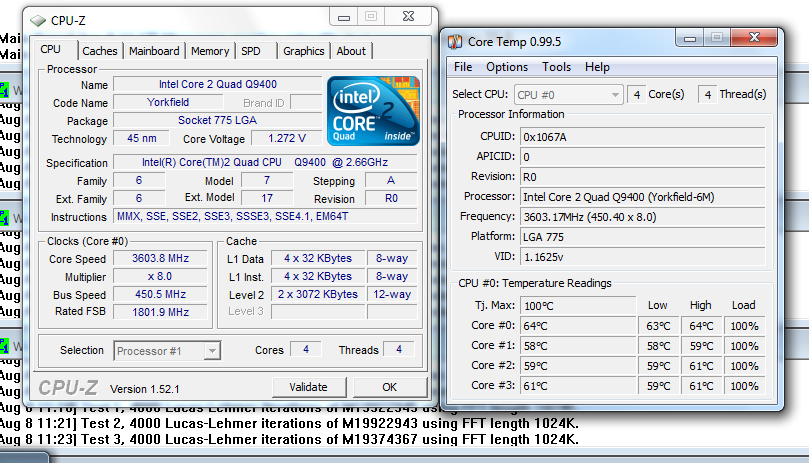Click the Technology value '45 nm'
809x463 pixels.
(x=141, y=138)
